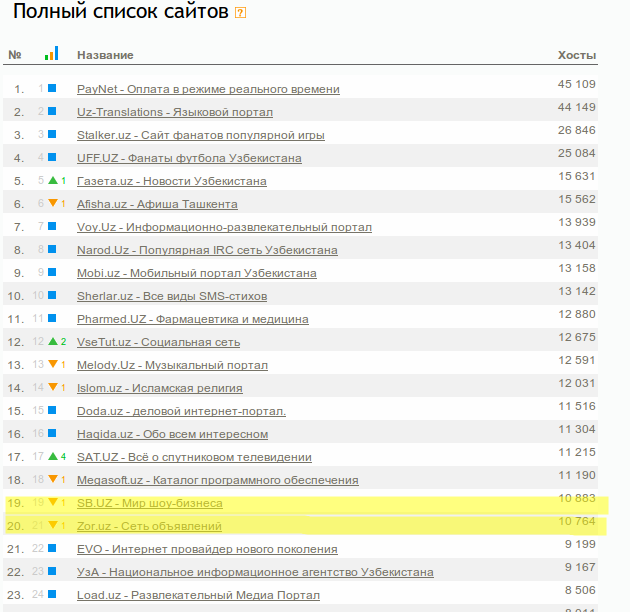
Task: Click the blue marker in Mobi.uz row
Action: tap(52, 272)
